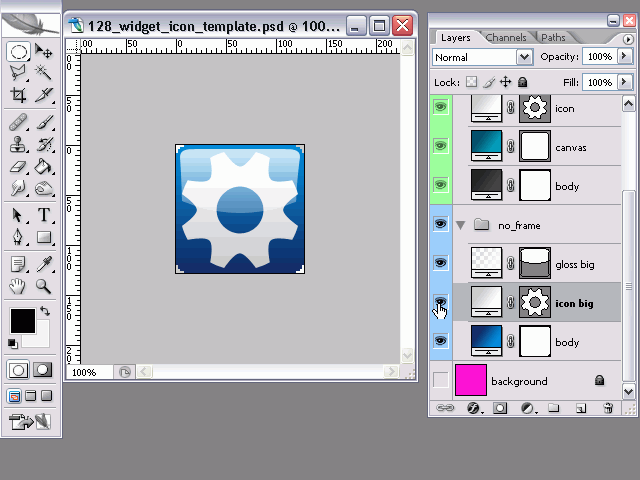Hide the canvas layer

coord(440,146)
